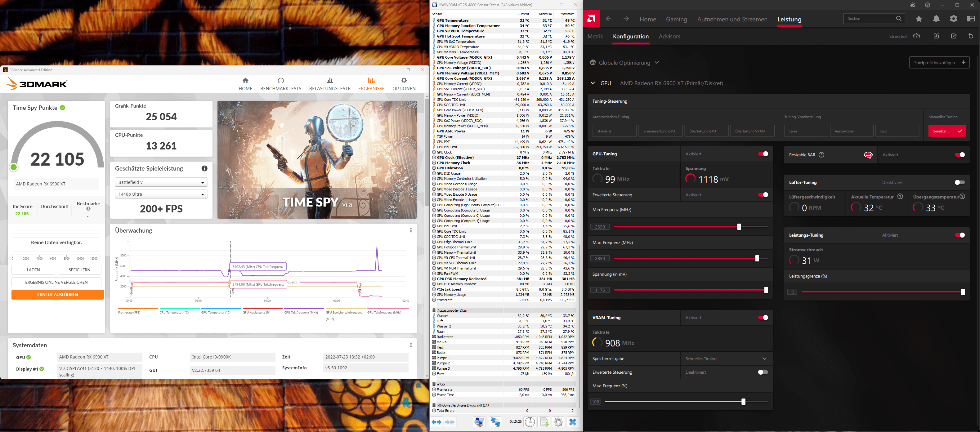Click Ergebnis Online Vergleichen button
Viewport: 980px width, 432px height.
(56, 282)
